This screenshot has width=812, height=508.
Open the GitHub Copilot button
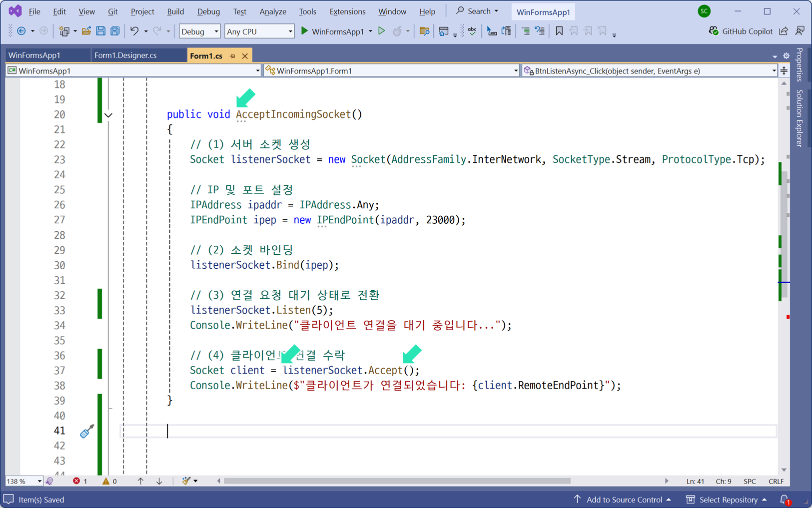click(741, 31)
